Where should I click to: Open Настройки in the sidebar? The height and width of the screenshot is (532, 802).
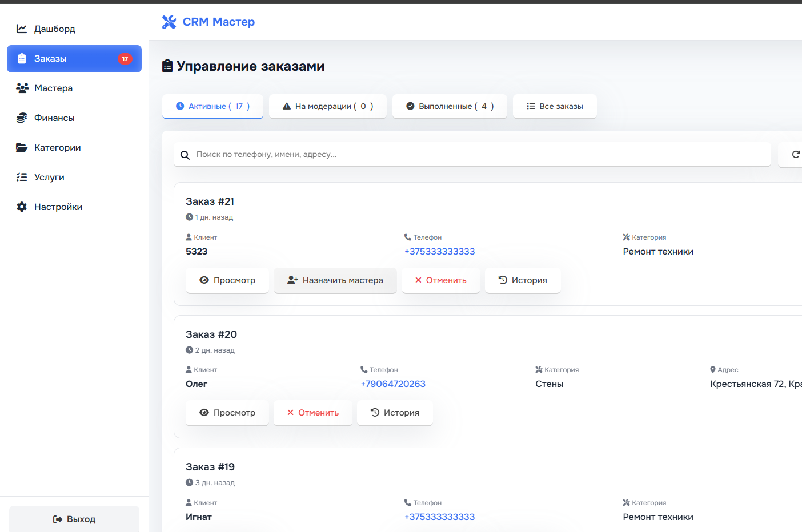[x=74, y=207]
